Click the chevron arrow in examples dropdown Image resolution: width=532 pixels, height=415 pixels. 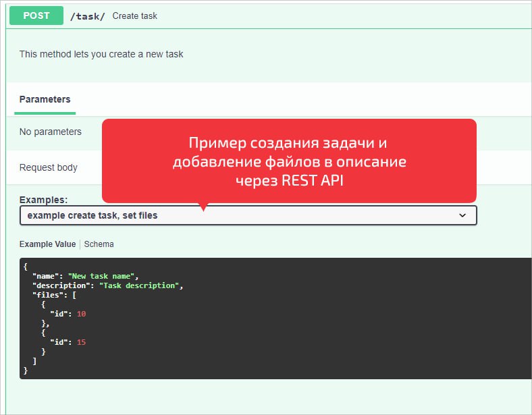pos(462,215)
